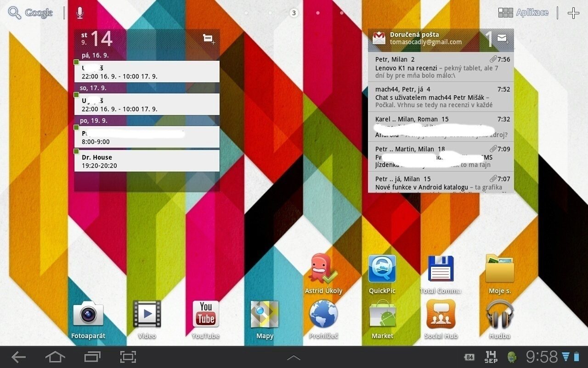This screenshot has height=368, width=588.
Task: Start voice search with microphone icon
Action: [x=80, y=13]
